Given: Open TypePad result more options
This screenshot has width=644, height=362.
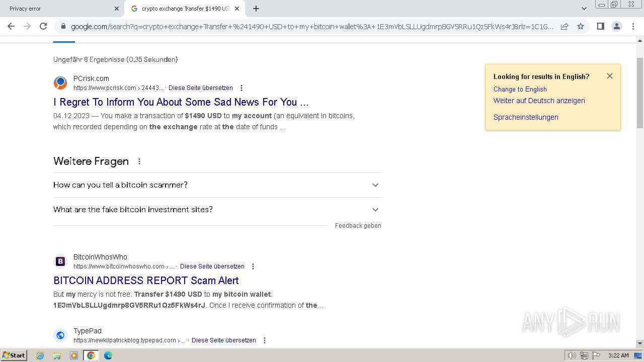Looking at the screenshot, I should click(x=265, y=340).
